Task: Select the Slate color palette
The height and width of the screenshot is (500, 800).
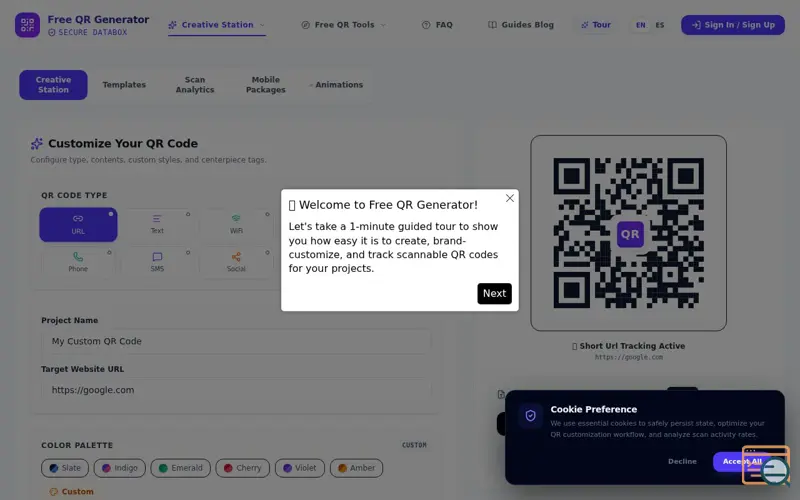Action: [65, 468]
